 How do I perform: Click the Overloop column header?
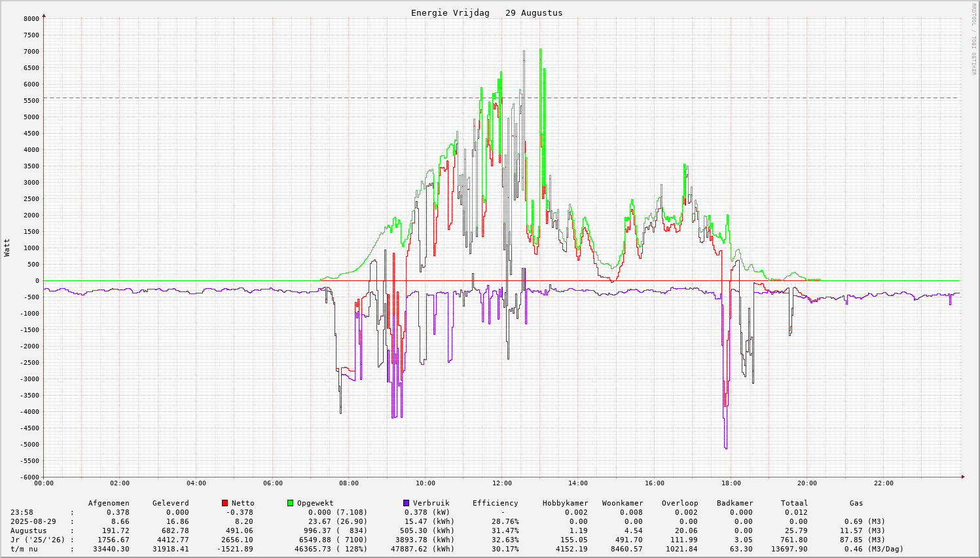pos(680,503)
